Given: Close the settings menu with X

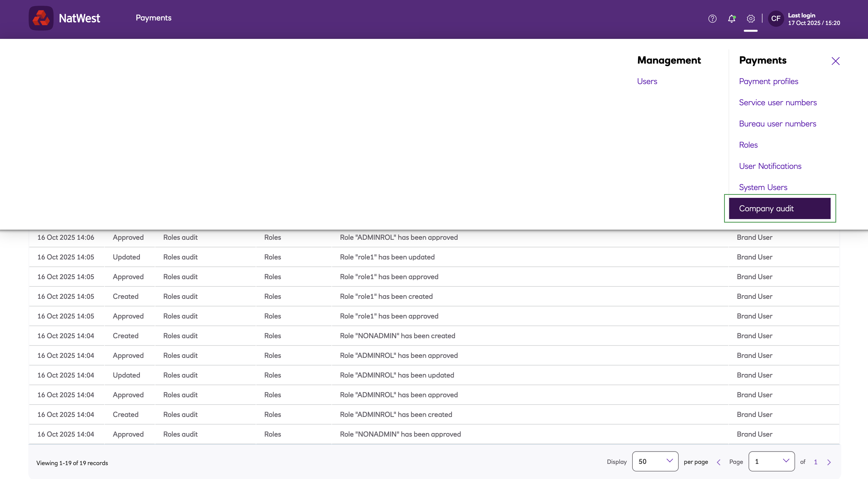Looking at the screenshot, I should (835, 61).
